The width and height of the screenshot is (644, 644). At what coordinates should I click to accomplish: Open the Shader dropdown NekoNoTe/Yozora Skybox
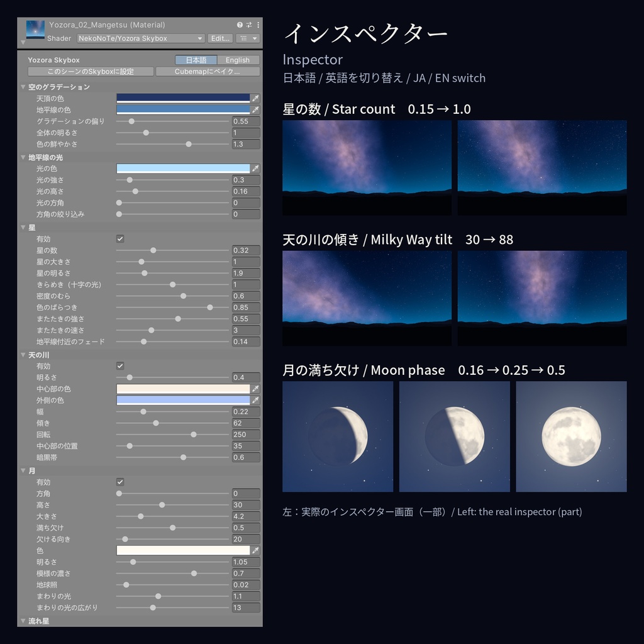(x=141, y=38)
